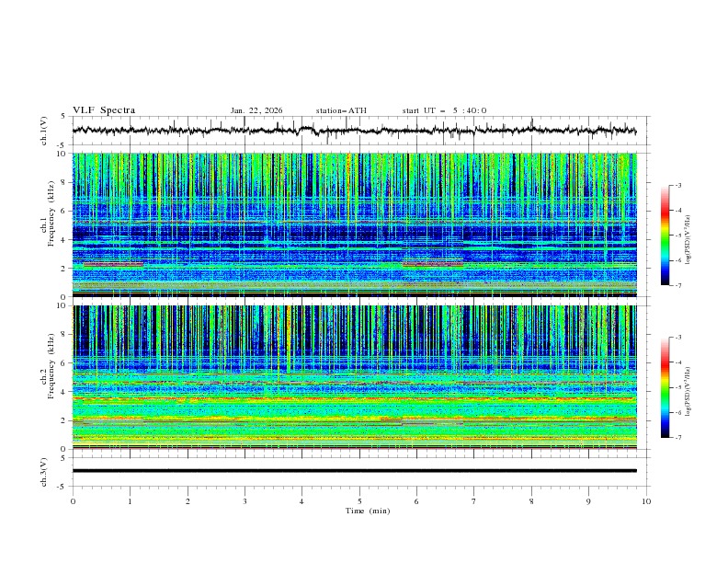
Task: Pick the ch.1 spectrogram color bar
Action: tap(665, 236)
